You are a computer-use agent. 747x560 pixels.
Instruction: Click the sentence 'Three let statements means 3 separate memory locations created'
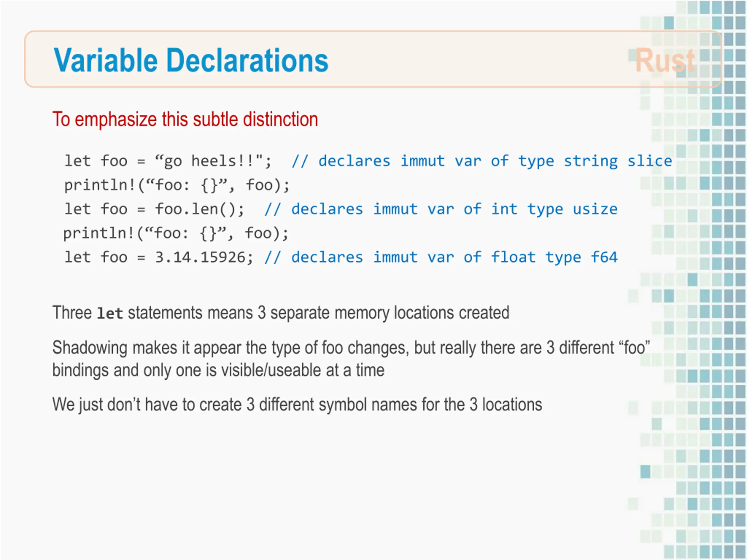[x=281, y=313]
